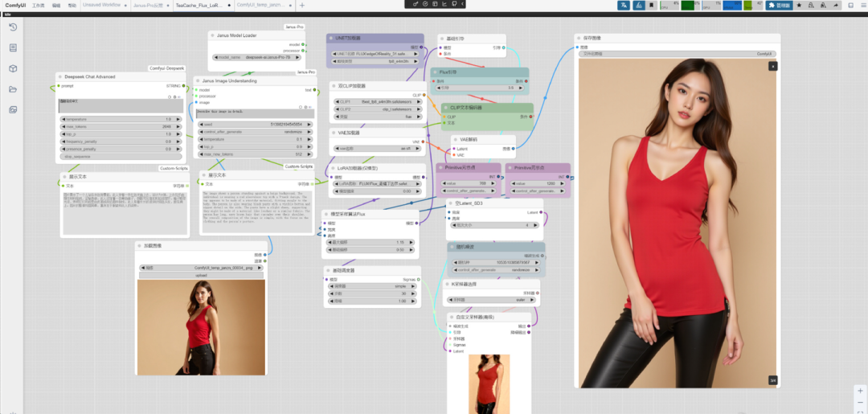Open model_name dropdown in Janus Model Loader

coord(257,57)
